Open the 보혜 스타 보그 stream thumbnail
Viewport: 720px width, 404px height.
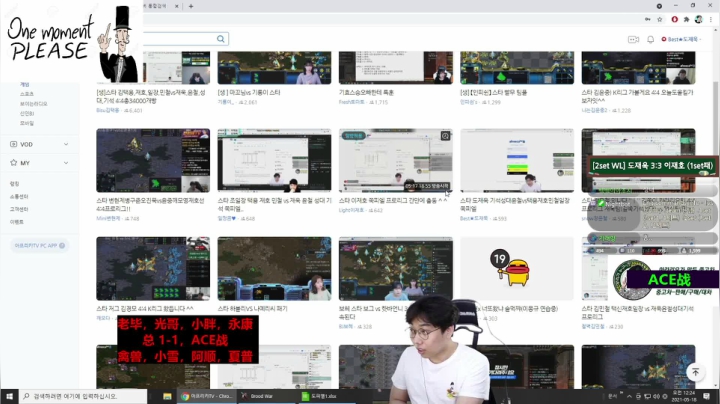(396, 269)
